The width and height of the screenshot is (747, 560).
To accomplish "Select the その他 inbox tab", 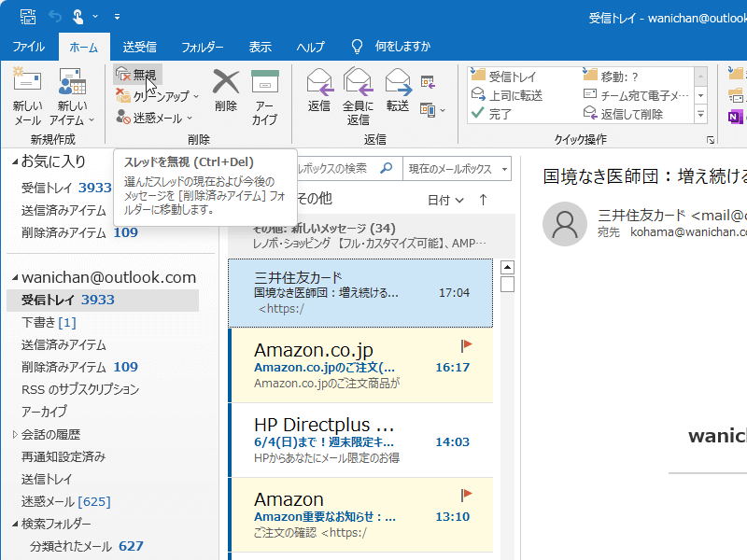I will click(x=315, y=199).
